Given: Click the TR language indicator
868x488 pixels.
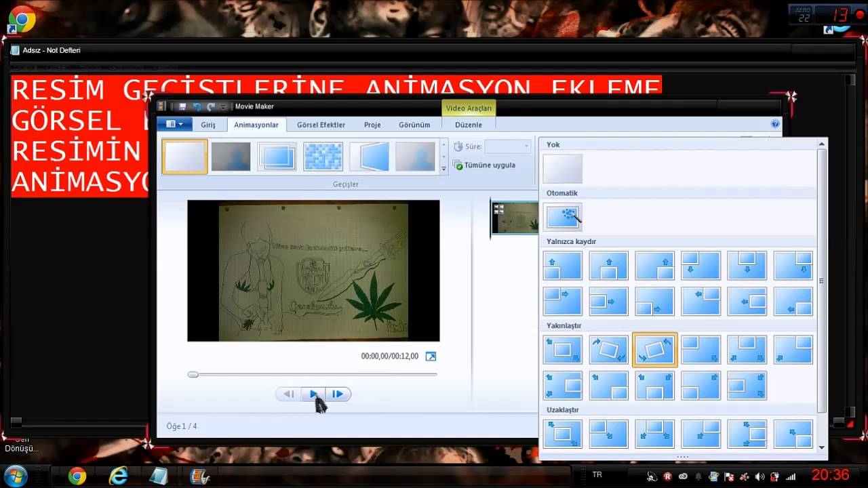Looking at the screenshot, I should coord(597,475).
